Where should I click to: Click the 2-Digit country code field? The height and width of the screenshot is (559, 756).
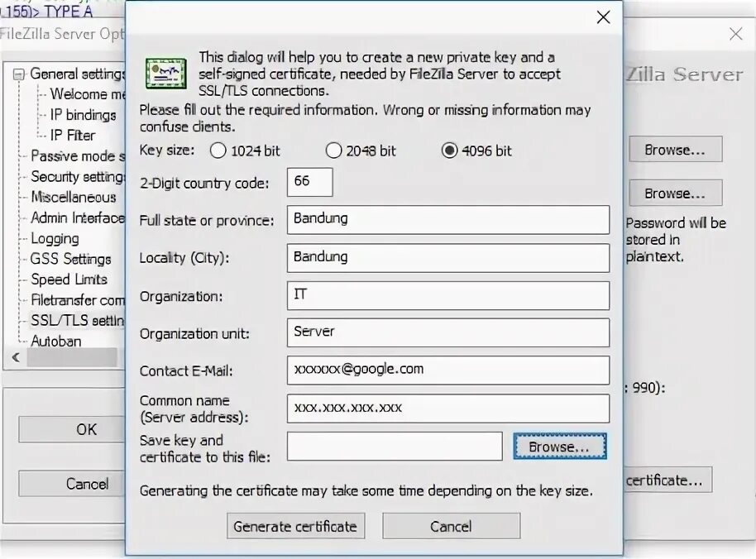coord(309,182)
